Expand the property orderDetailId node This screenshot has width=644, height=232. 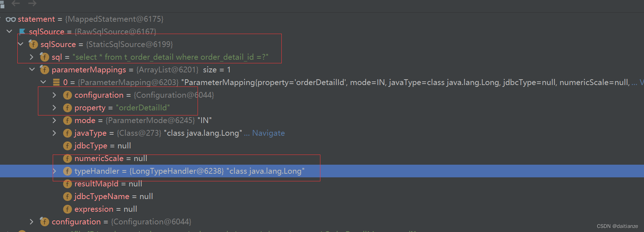[x=54, y=107]
